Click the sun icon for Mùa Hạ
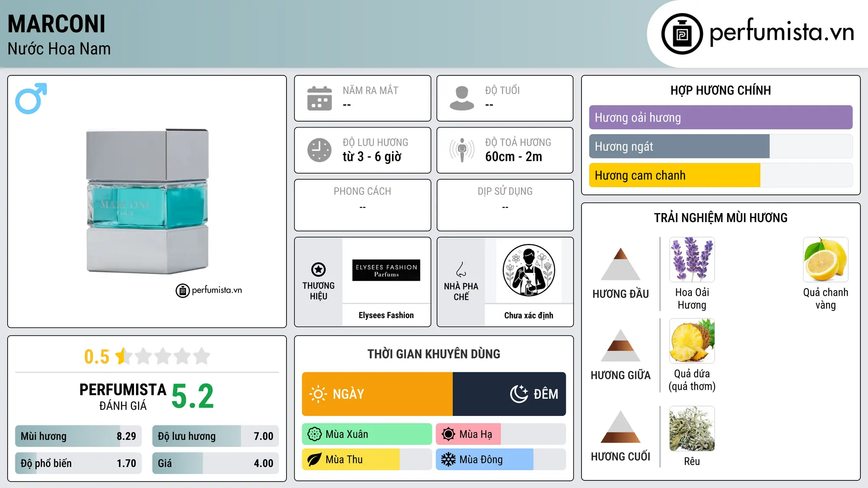868x488 pixels. coord(448,434)
